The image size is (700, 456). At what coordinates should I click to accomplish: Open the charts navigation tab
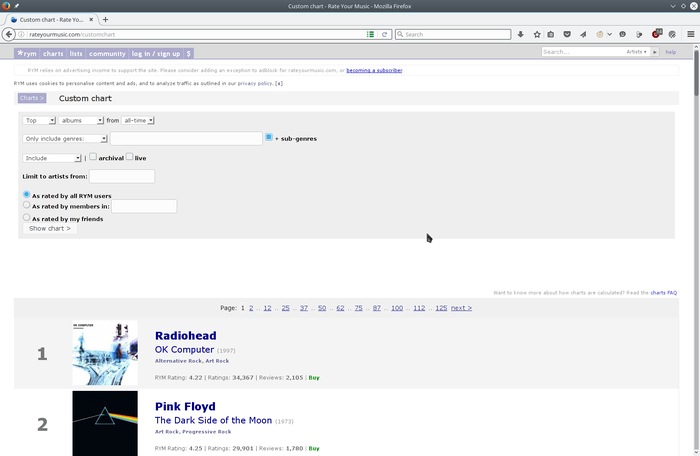point(53,54)
